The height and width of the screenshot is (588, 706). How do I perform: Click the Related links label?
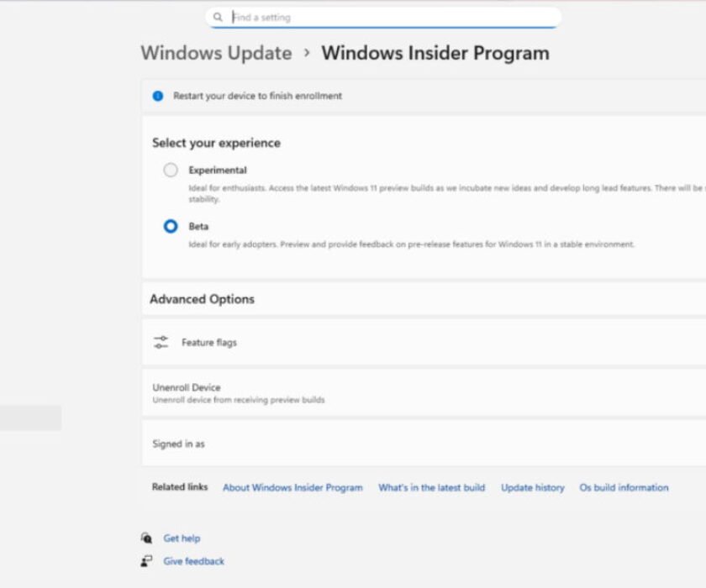[180, 486]
